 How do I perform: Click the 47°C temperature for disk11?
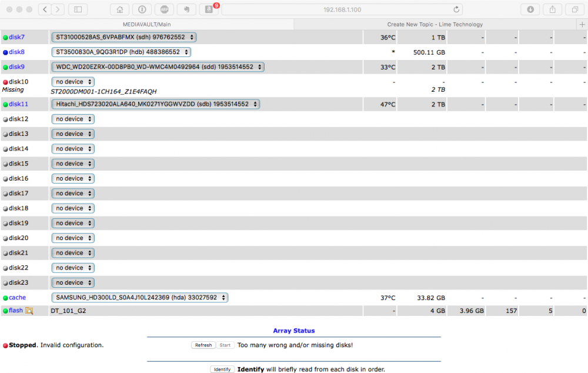(387, 104)
